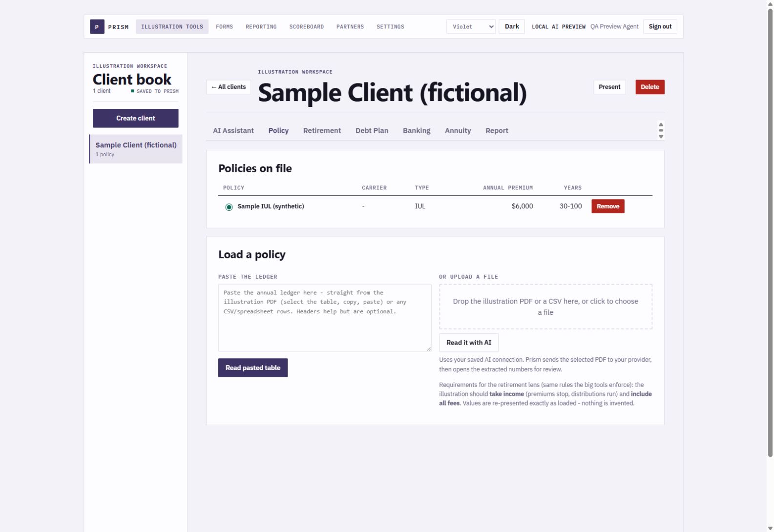This screenshot has height=532, width=774.
Task: Click the file upload drop zone
Action: 545,307
